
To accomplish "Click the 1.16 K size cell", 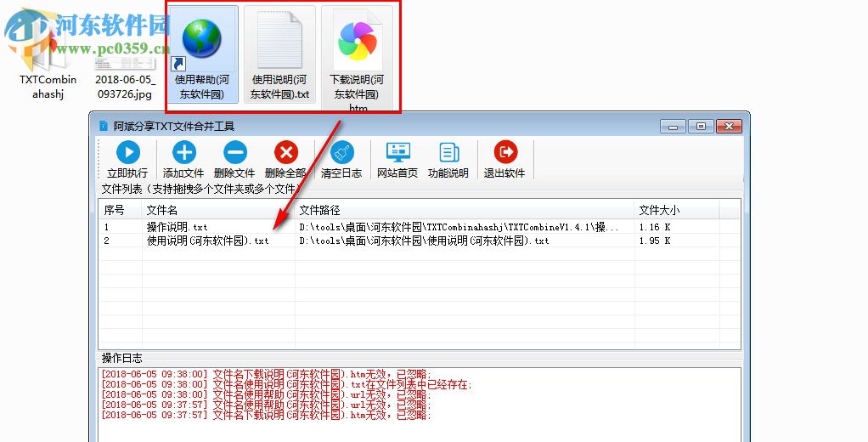I will point(654,227).
